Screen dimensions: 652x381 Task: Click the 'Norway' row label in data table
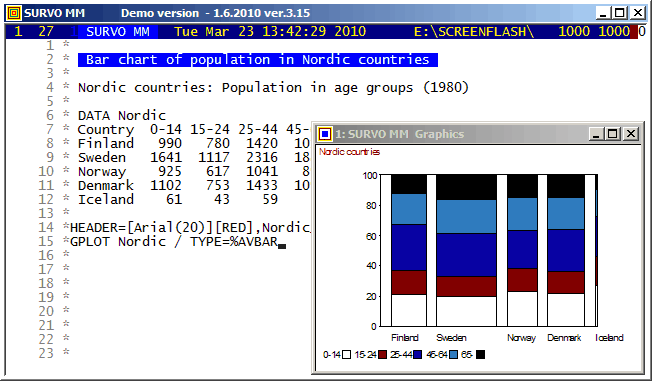(102, 171)
